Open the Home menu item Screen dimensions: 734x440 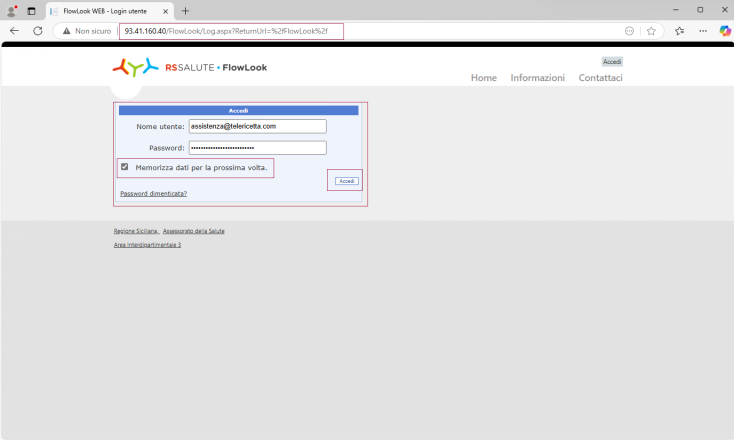pyautogui.click(x=484, y=78)
